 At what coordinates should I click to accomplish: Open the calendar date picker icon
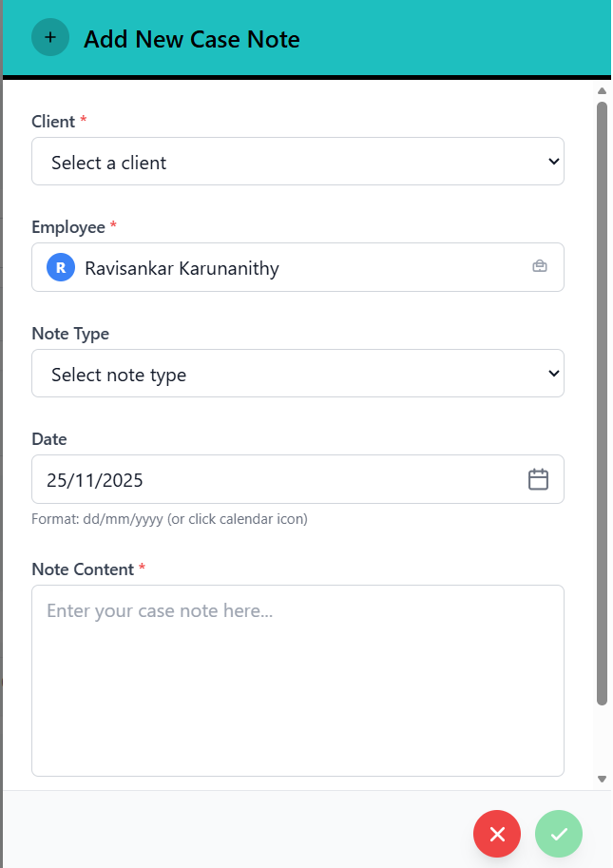click(x=538, y=479)
